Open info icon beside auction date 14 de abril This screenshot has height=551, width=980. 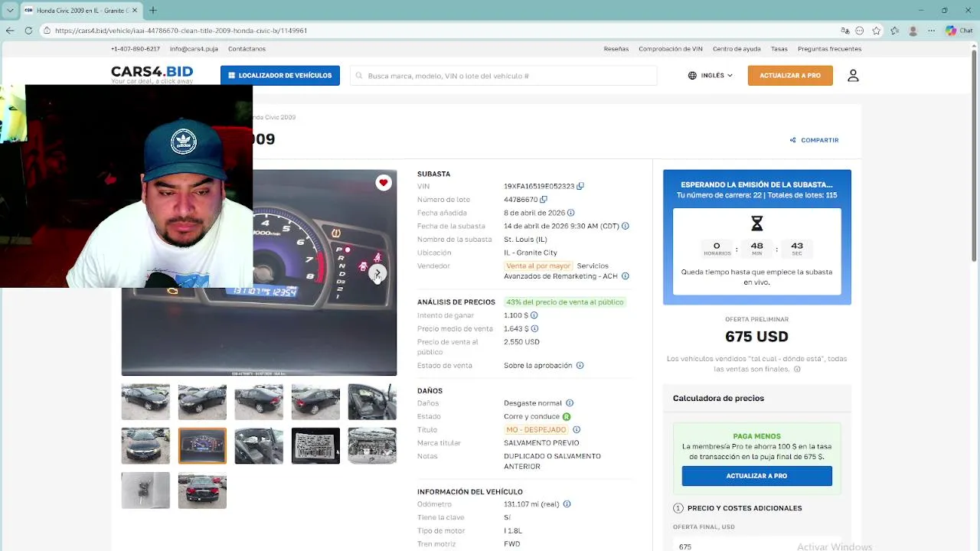[626, 226]
